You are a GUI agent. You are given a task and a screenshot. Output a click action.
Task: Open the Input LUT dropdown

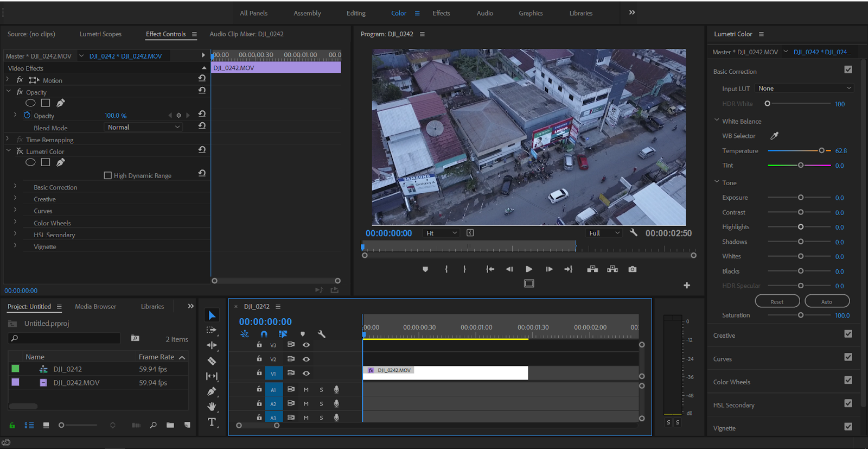(x=805, y=88)
